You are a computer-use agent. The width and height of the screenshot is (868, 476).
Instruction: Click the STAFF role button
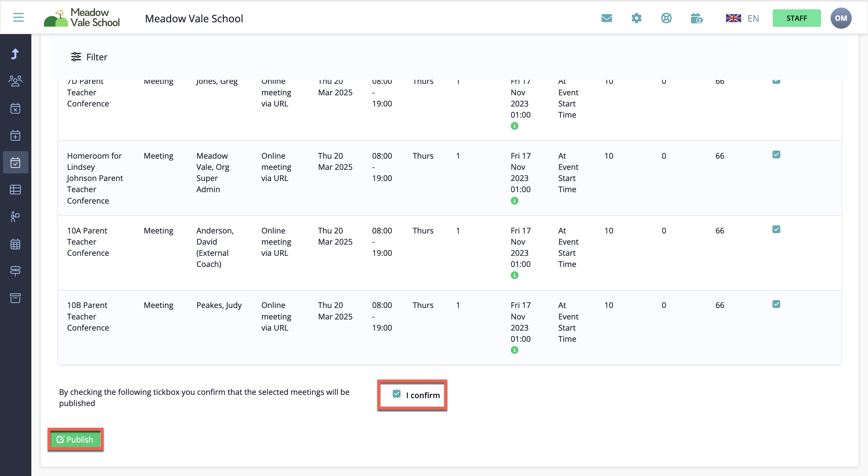[x=797, y=18]
